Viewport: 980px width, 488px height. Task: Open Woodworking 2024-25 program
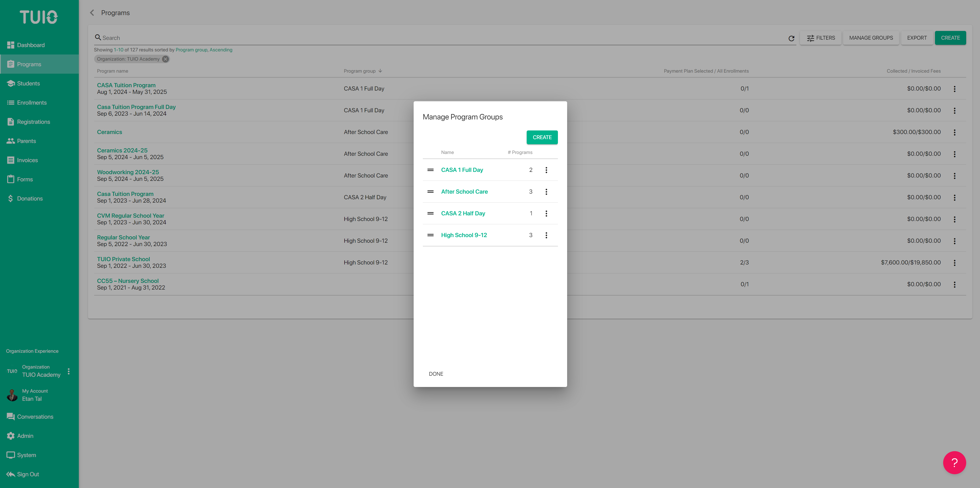pos(128,172)
